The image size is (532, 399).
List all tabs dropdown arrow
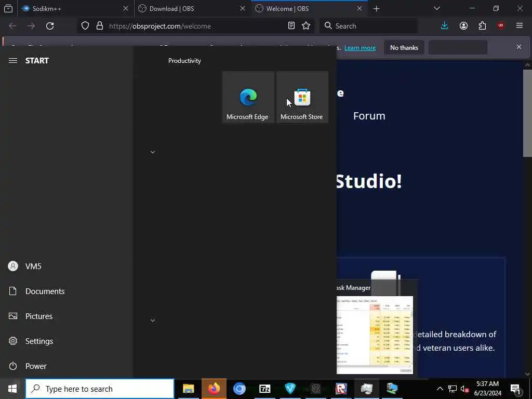[x=436, y=8]
